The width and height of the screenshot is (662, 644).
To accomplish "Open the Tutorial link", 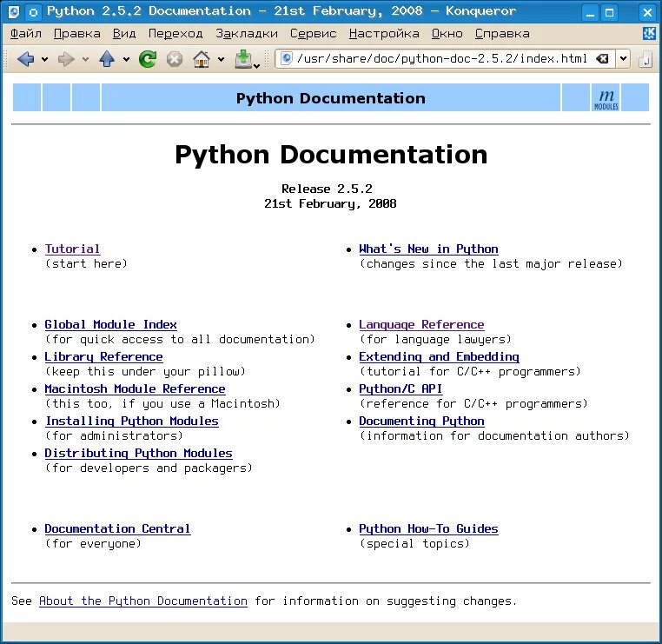I will (73, 249).
